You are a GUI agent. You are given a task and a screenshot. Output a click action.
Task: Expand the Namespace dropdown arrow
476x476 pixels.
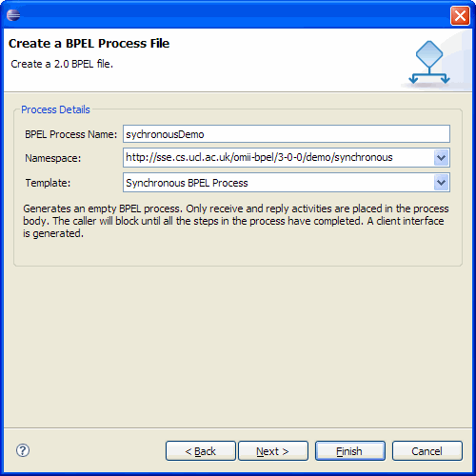pyautogui.click(x=442, y=158)
